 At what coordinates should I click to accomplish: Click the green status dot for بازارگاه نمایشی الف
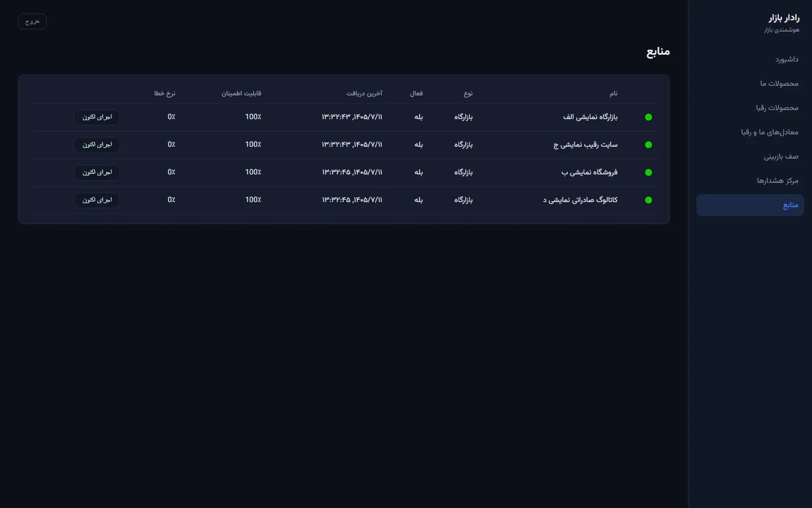click(648, 117)
